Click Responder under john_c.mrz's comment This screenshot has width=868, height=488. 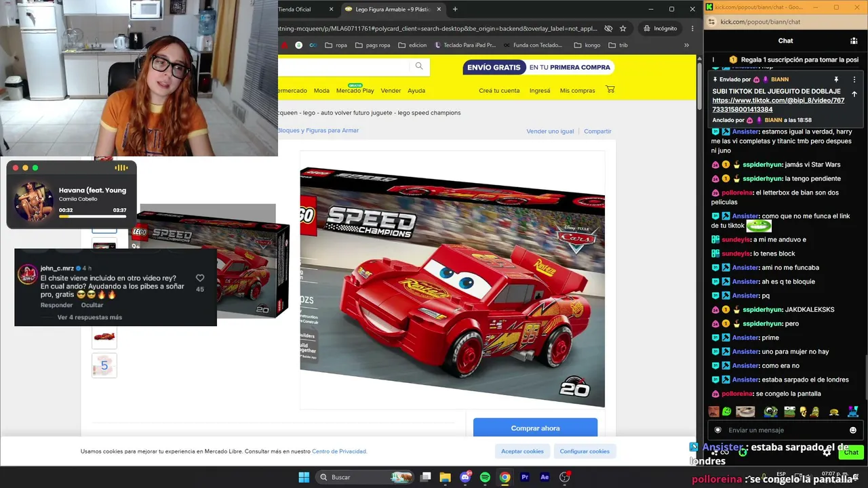56,305
